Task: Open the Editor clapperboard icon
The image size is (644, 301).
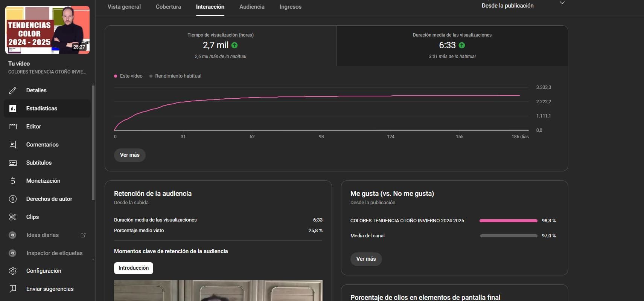Action: 13,127
